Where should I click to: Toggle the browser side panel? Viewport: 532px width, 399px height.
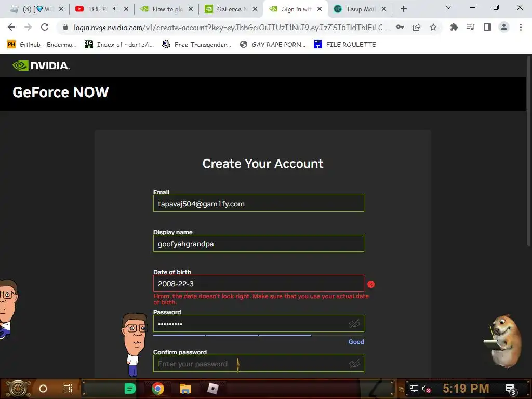point(487,27)
